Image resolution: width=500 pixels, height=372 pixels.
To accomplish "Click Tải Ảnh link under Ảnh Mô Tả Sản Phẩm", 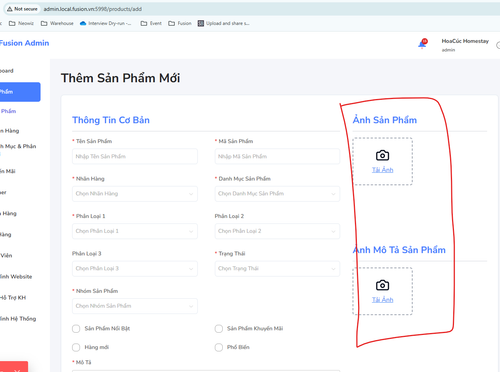I will 383,300.
